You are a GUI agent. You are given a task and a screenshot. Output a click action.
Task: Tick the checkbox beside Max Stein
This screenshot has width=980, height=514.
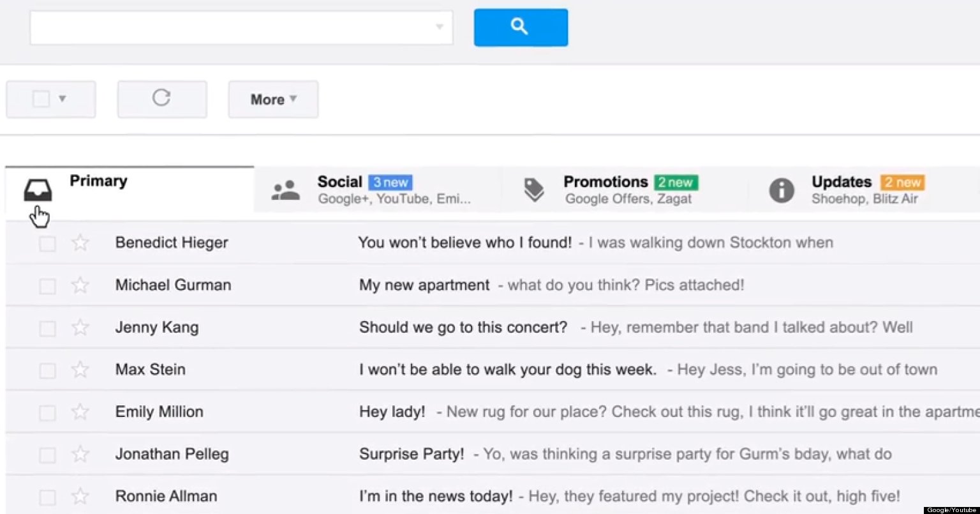click(x=47, y=370)
